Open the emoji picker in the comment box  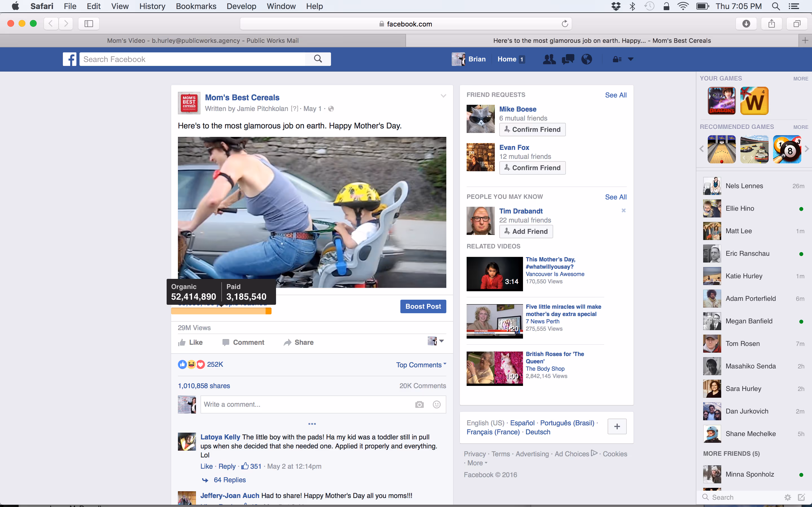(436, 404)
